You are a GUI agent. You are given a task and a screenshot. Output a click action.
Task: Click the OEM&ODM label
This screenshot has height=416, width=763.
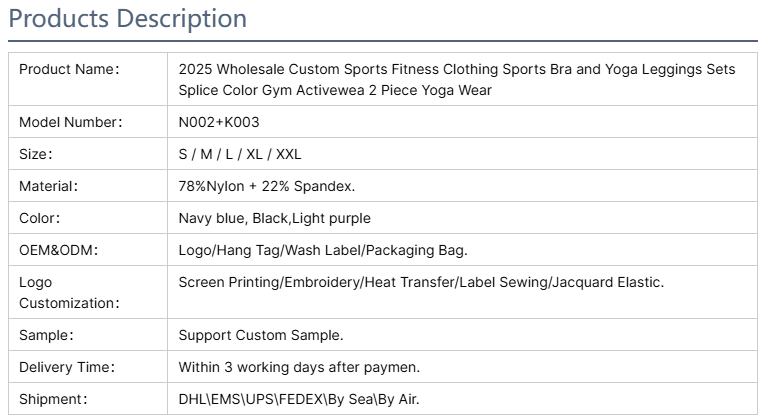(58, 250)
